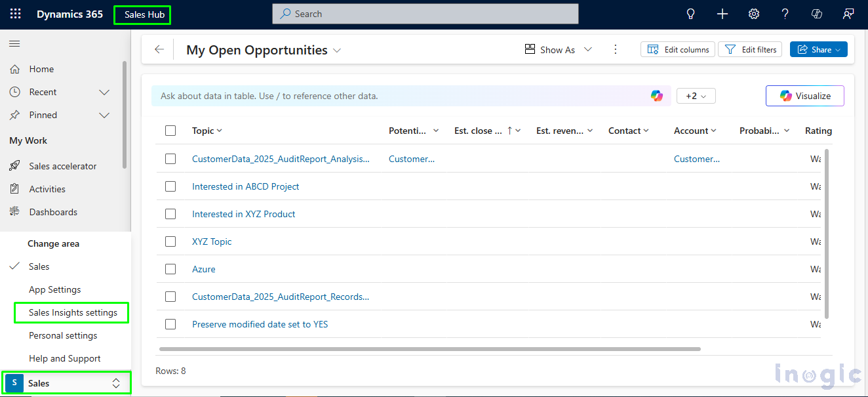Open the settings gear icon
The image size is (868, 397).
click(754, 14)
